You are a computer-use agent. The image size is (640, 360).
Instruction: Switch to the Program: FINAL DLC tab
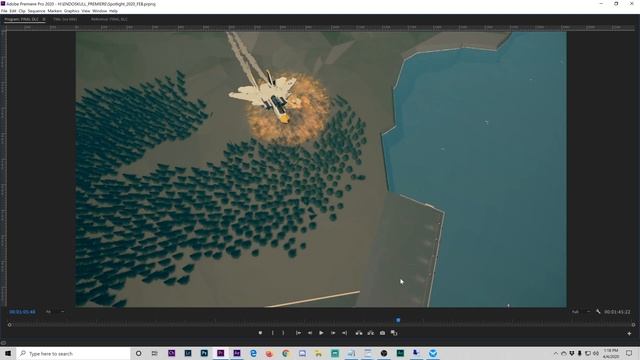pyautogui.click(x=21, y=19)
